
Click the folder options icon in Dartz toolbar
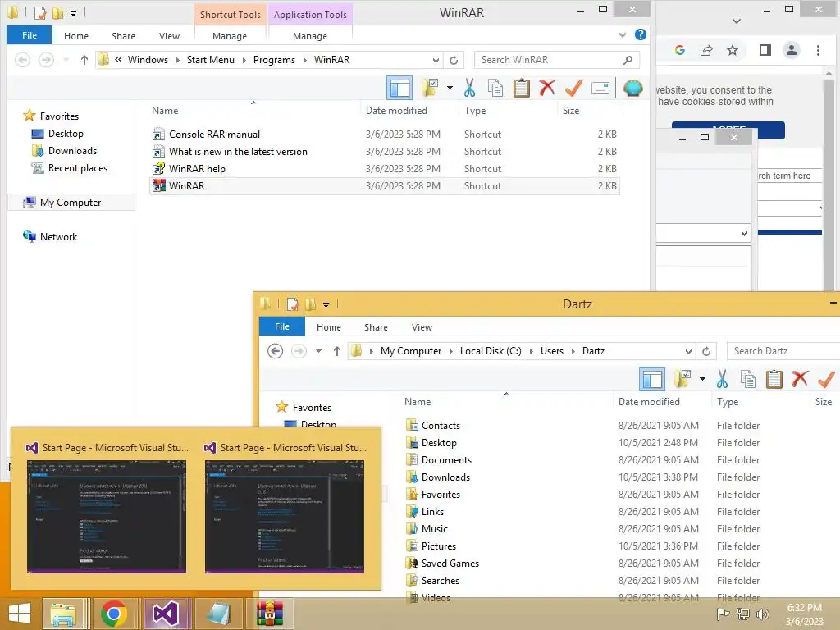(x=683, y=379)
